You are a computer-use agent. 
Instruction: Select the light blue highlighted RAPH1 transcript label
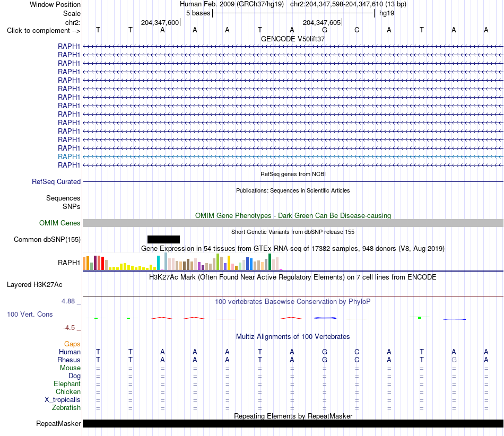click(x=69, y=156)
